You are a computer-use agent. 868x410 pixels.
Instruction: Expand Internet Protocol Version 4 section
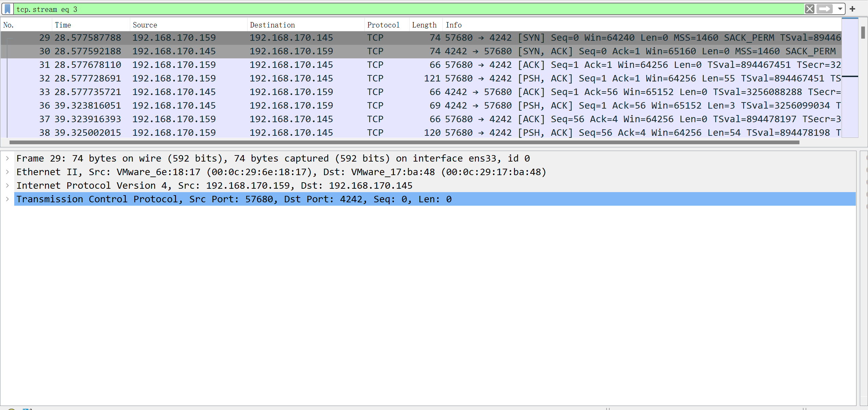pyautogui.click(x=7, y=185)
